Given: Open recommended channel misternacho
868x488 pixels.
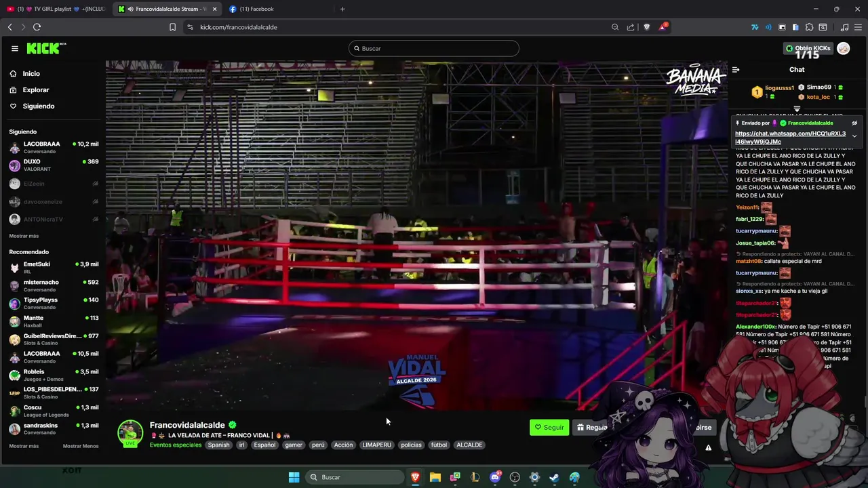Looking at the screenshot, I should click(54, 285).
